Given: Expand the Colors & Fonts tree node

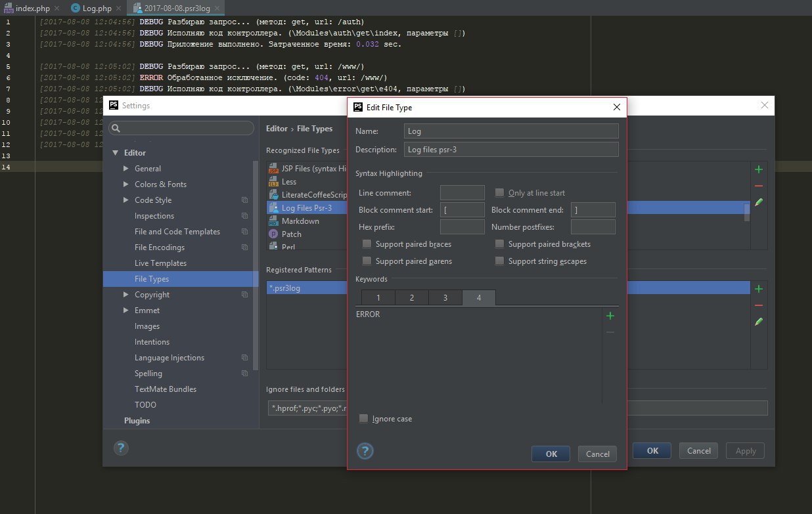Looking at the screenshot, I should [126, 184].
